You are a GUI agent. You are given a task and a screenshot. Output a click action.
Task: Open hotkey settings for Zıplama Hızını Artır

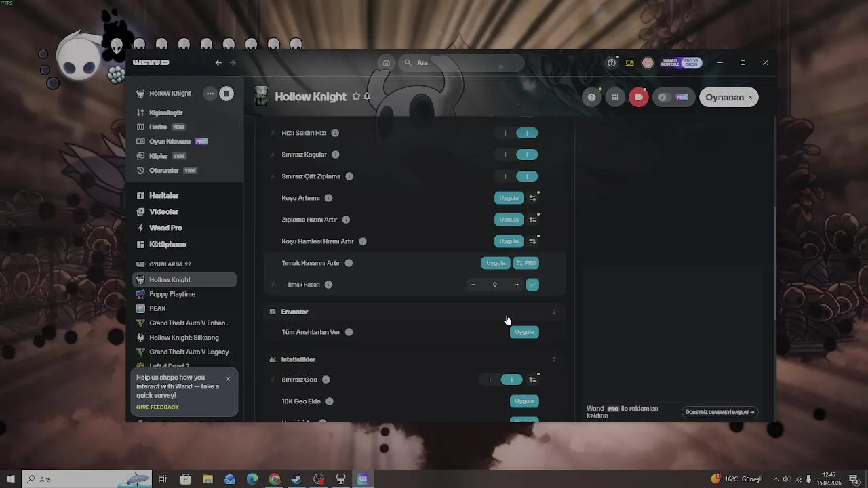pos(532,220)
